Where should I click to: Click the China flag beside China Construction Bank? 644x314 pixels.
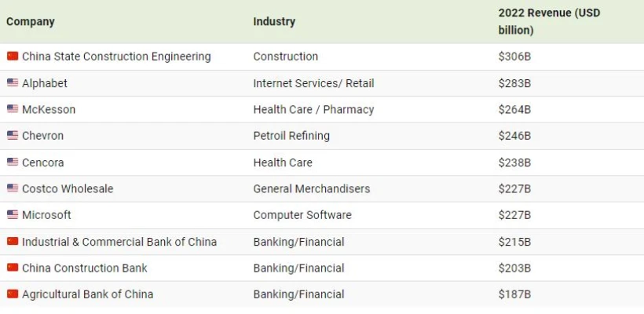coord(13,268)
